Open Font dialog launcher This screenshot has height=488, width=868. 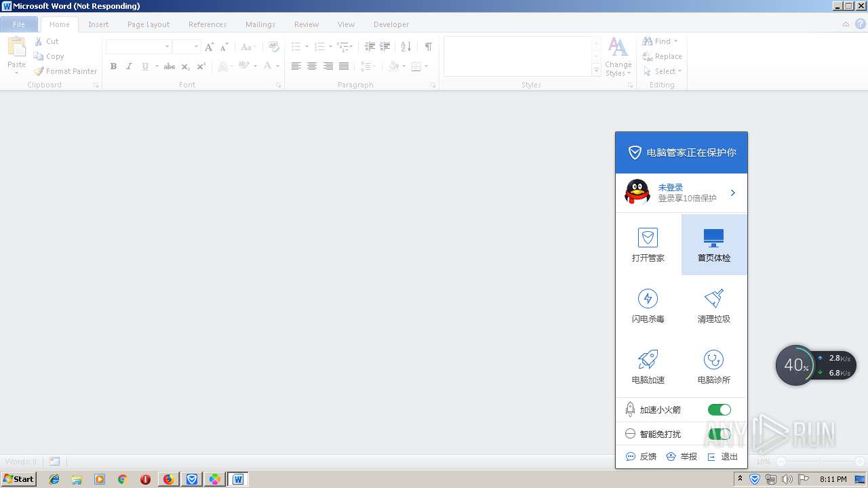coord(279,85)
